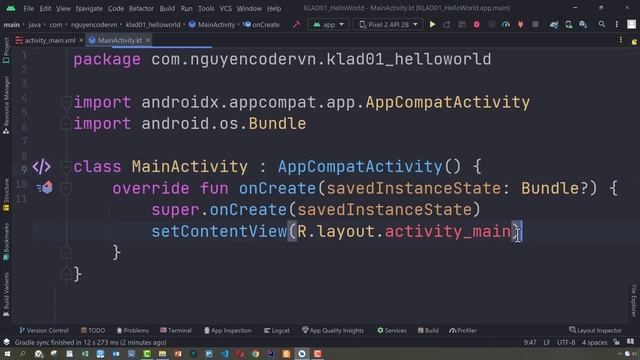Open the Tools menu
Screen dimensions: 640x360
coord(206,8)
